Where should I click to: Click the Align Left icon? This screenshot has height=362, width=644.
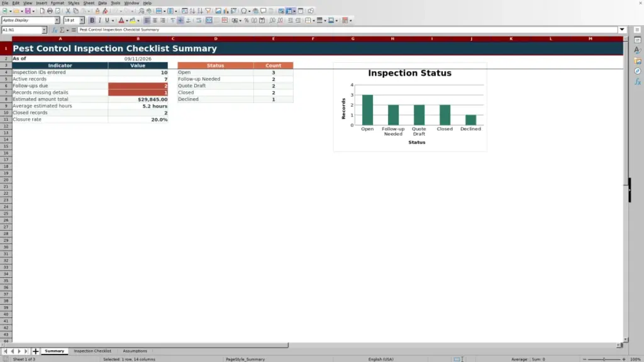point(147,20)
